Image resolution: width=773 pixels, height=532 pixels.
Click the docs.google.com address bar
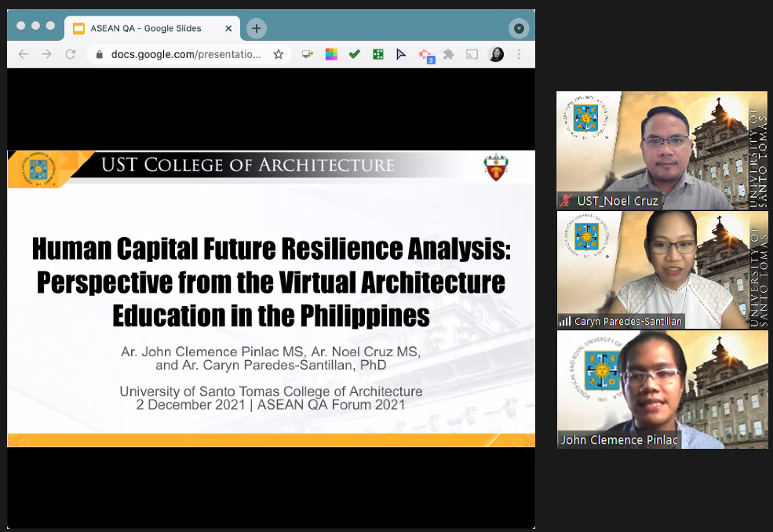189,54
